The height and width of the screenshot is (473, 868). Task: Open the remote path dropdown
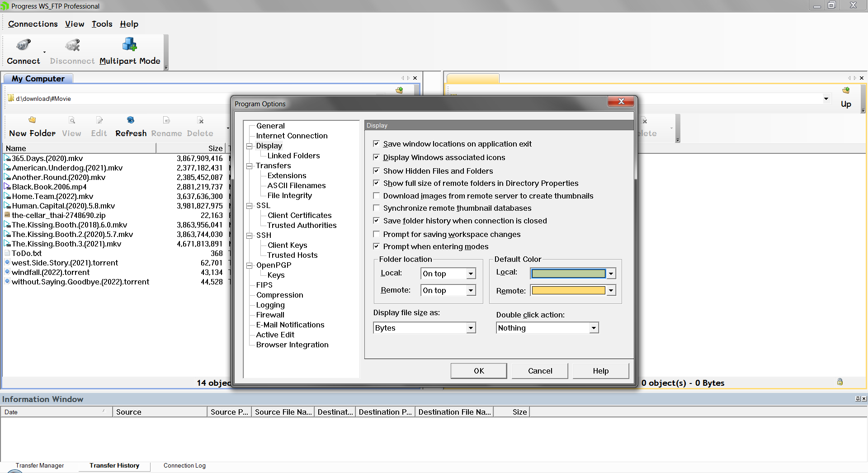click(x=826, y=99)
